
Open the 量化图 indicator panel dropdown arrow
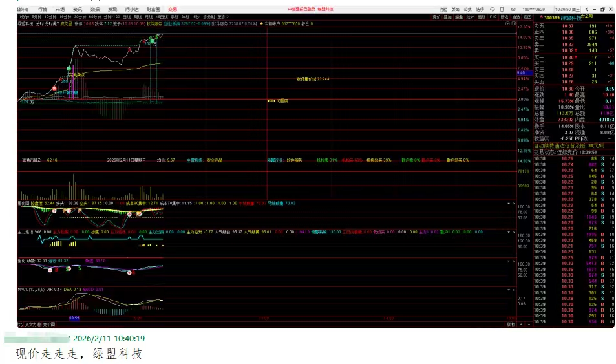click(508, 204)
